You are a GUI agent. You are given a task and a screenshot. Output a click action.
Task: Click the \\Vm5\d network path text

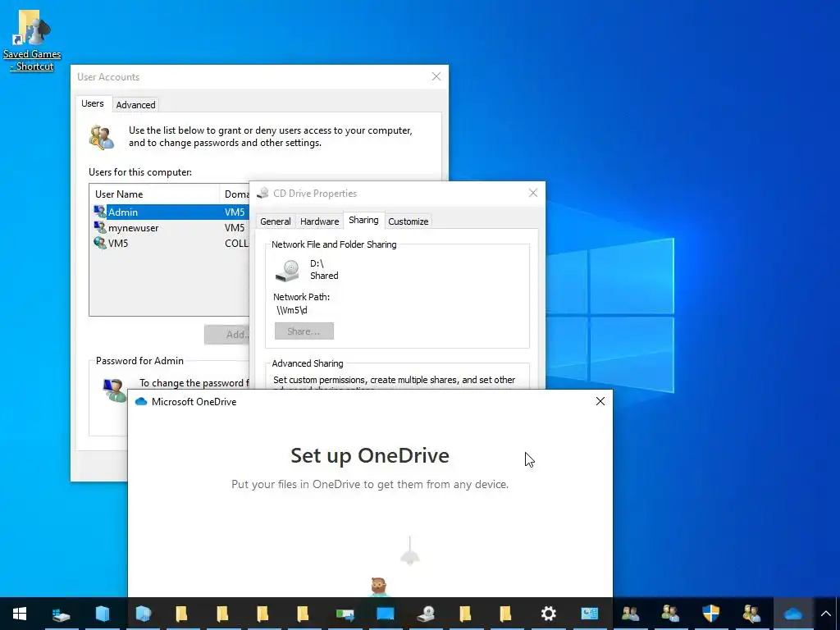[292, 309]
